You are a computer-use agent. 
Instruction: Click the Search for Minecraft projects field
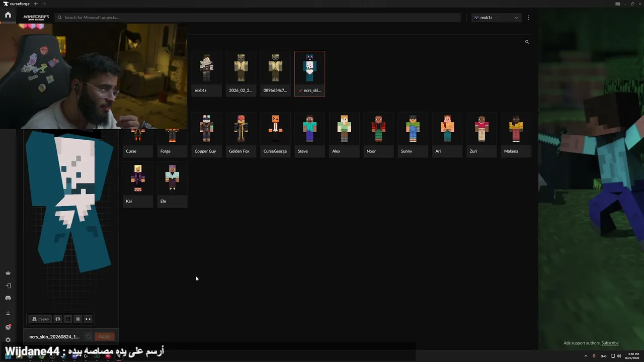pyautogui.click(x=258, y=18)
